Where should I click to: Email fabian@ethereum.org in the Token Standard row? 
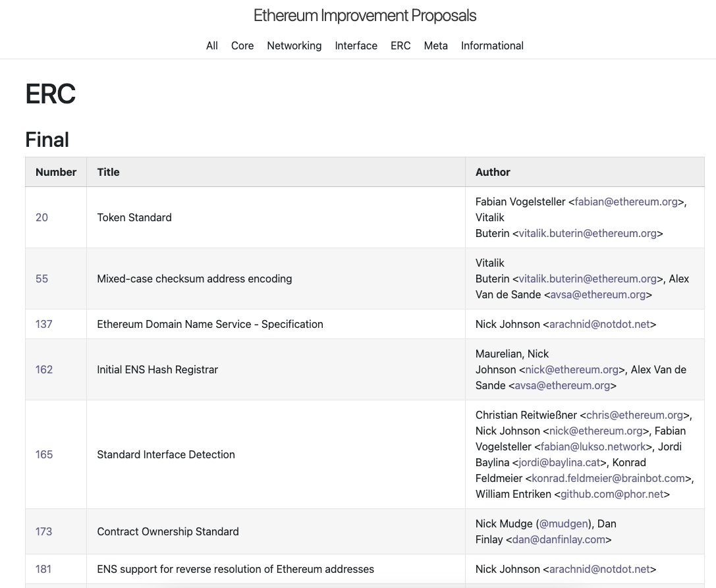(626, 201)
